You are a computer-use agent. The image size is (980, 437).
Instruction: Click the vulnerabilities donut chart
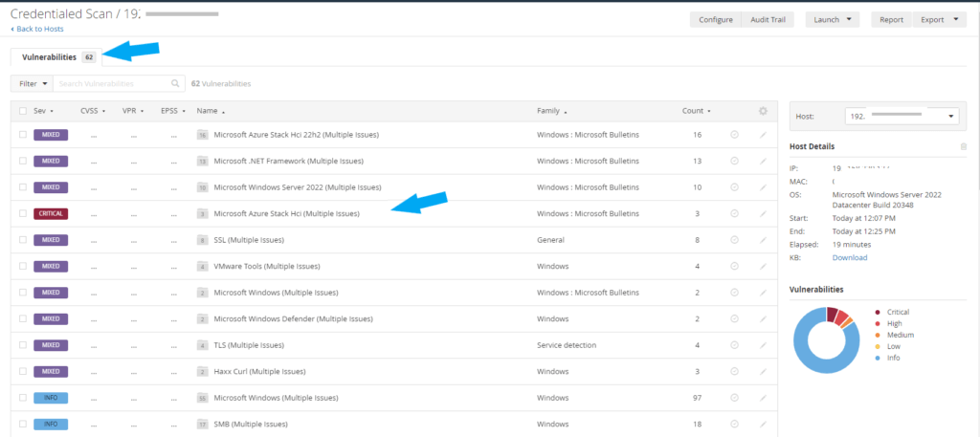coord(826,340)
